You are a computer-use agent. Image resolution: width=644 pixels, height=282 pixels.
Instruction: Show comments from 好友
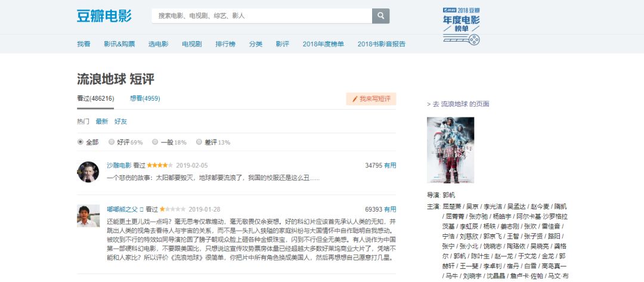(x=120, y=122)
